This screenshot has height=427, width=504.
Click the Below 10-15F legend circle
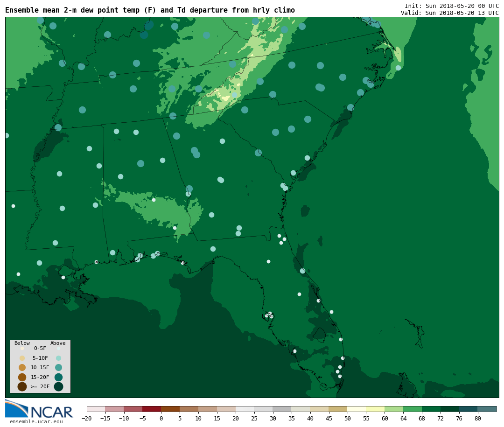click(22, 368)
